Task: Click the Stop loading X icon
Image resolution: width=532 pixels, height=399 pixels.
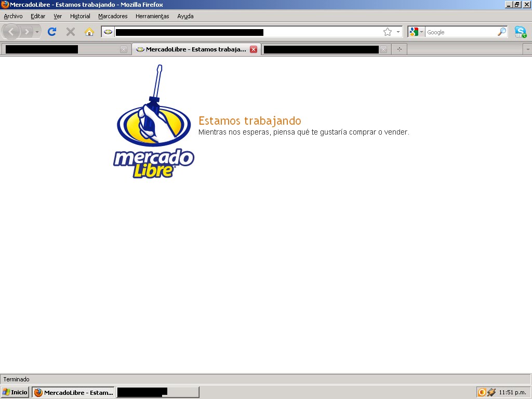Action: tap(71, 32)
